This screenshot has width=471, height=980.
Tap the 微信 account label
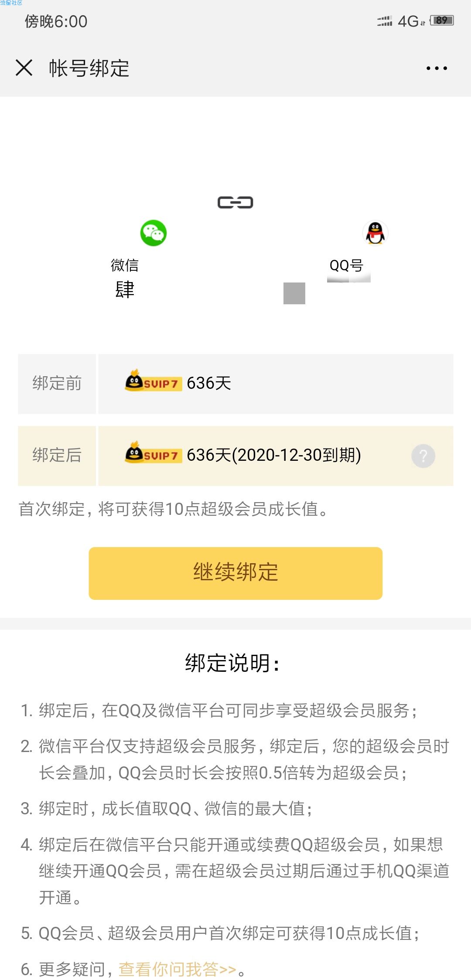(125, 265)
